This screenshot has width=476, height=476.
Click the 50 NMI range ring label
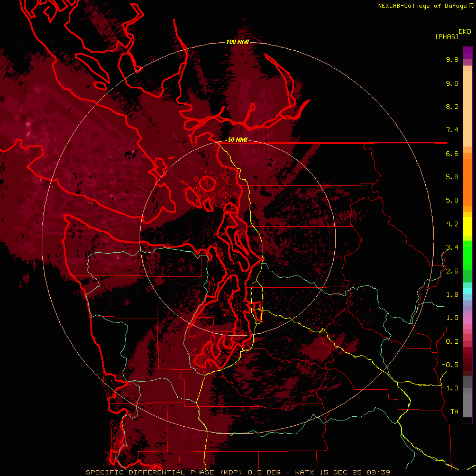click(x=237, y=140)
